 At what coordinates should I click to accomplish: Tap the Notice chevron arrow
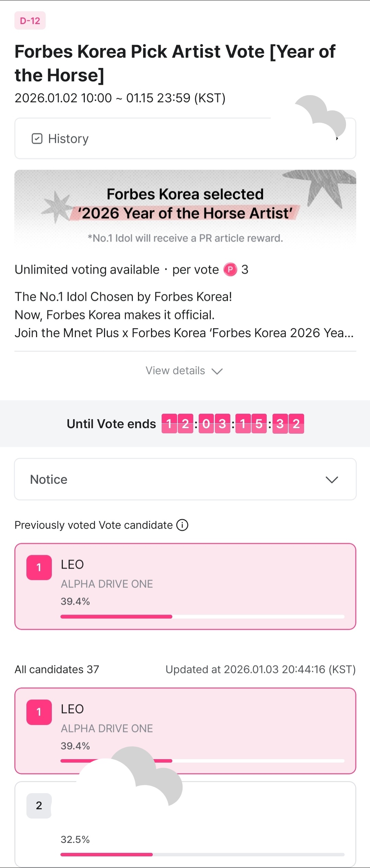click(332, 480)
